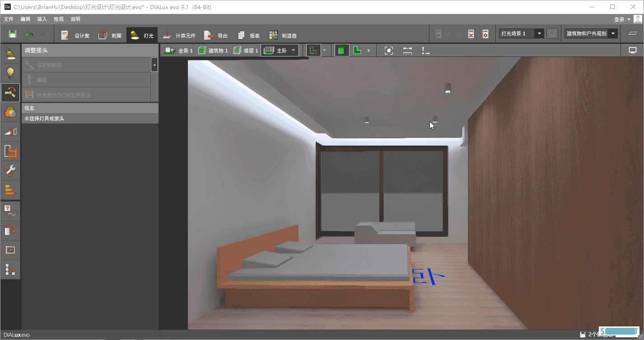Open the orange-outlined rectangle arrangement tool
Screen dimensions: 644x340
click(x=10, y=151)
